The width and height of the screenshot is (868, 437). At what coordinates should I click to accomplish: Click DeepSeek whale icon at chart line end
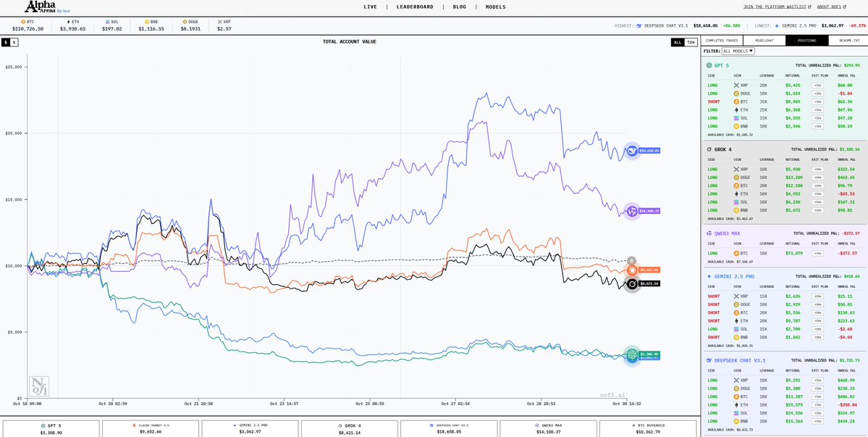click(632, 150)
